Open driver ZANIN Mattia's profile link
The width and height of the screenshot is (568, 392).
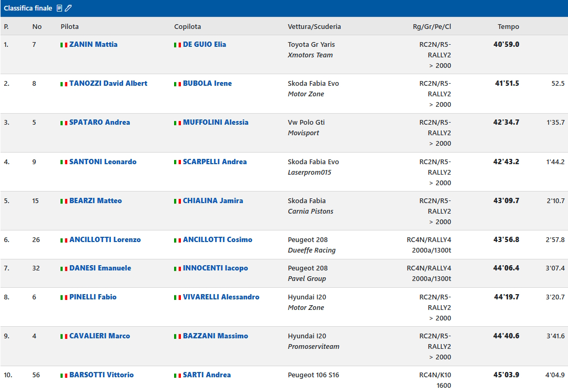(93, 45)
